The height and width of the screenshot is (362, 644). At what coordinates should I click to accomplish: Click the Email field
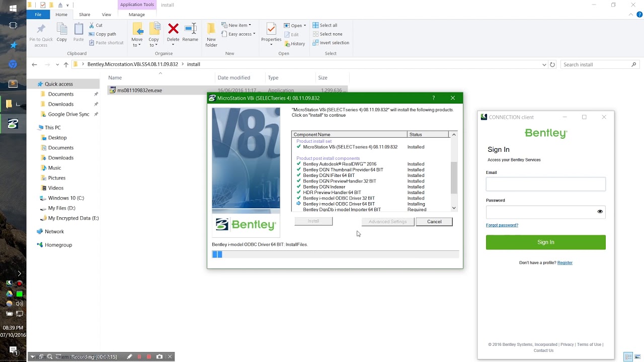click(546, 184)
